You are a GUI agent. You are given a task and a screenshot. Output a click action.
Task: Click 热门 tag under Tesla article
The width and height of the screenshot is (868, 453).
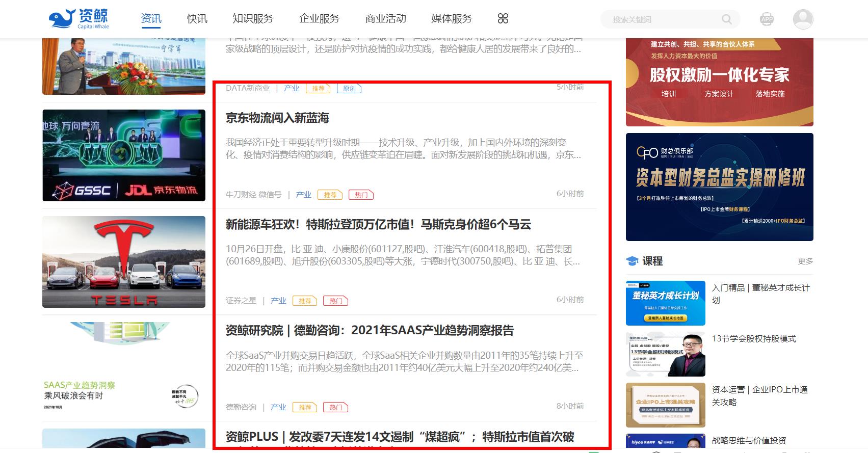(x=335, y=301)
